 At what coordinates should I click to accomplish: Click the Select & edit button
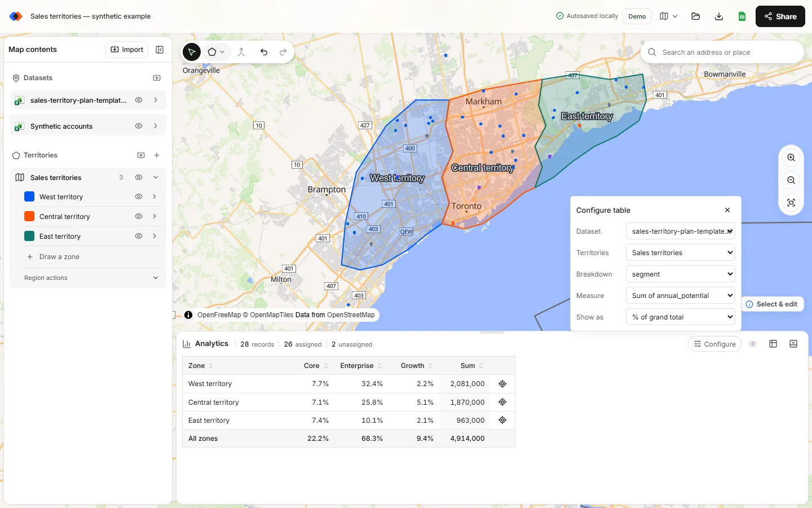tap(771, 304)
